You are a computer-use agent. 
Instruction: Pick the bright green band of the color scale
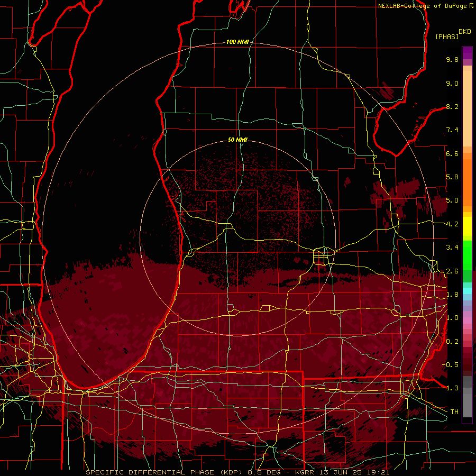tap(467, 255)
